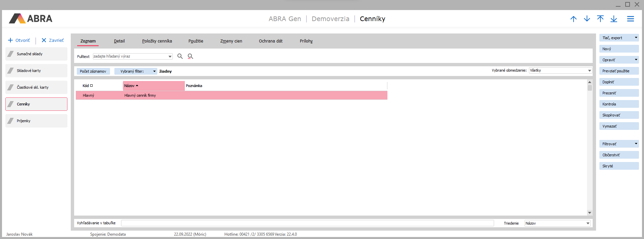Click the second advanced search magnifier icon
The width and height of the screenshot is (644, 239).
pos(191,56)
